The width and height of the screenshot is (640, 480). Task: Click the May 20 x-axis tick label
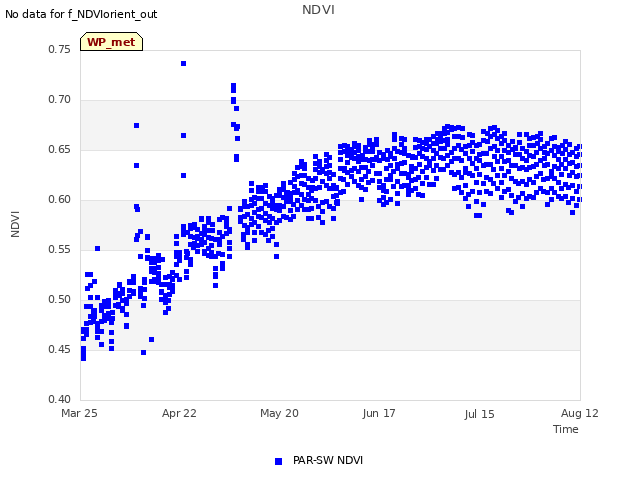coord(279,413)
